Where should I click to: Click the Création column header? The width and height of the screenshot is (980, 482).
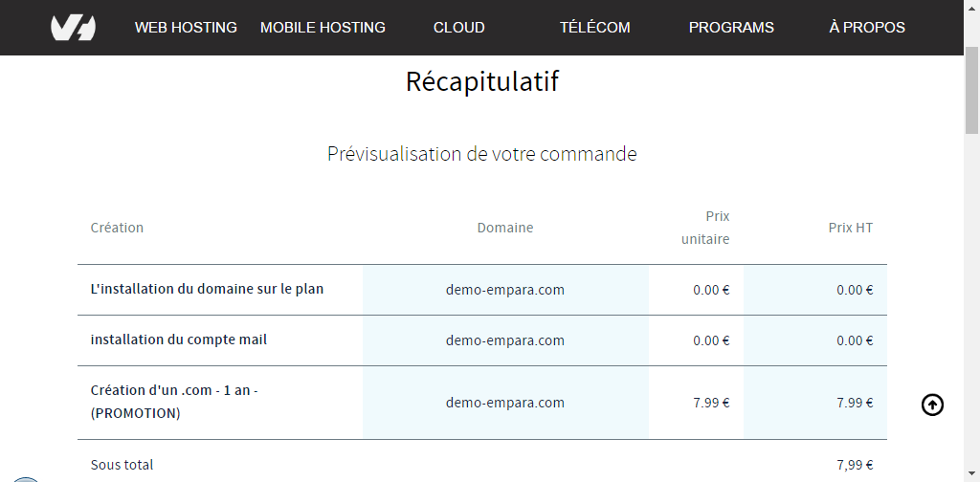[x=117, y=228]
